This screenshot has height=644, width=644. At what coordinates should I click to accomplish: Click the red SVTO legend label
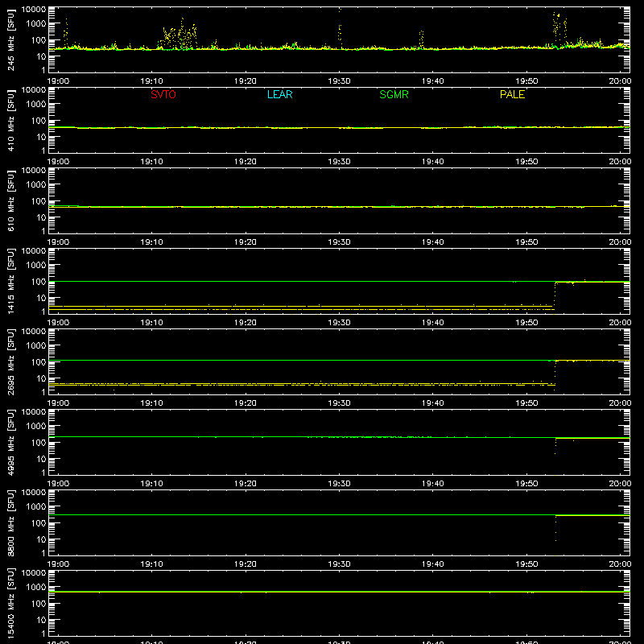(x=163, y=94)
